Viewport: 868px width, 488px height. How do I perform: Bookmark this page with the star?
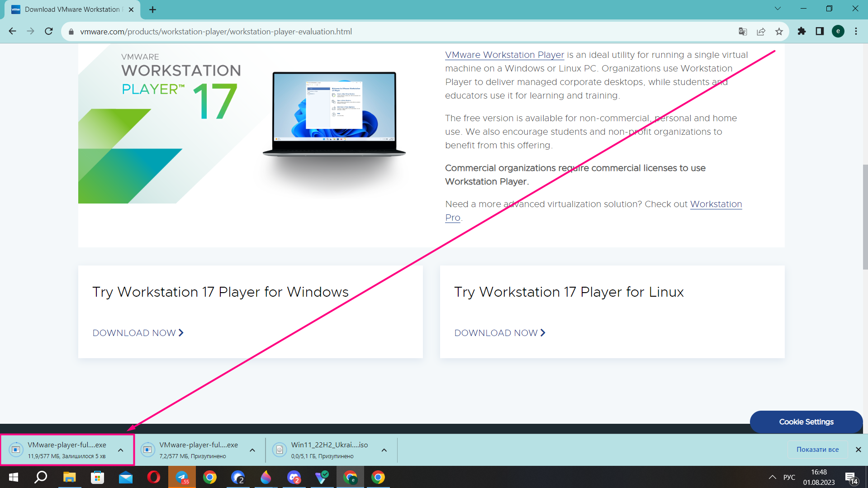click(779, 31)
